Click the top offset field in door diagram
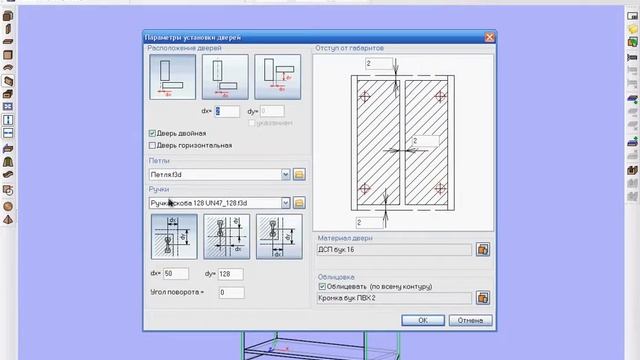This screenshot has width=640, height=360. click(x=379, y=63)
